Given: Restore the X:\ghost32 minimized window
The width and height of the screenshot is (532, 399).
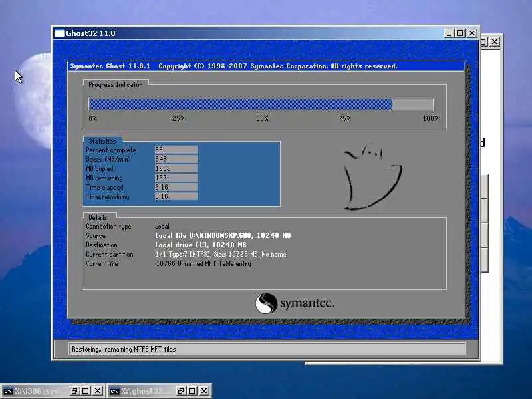Looking at the screenshot, I should coord(181,391).
